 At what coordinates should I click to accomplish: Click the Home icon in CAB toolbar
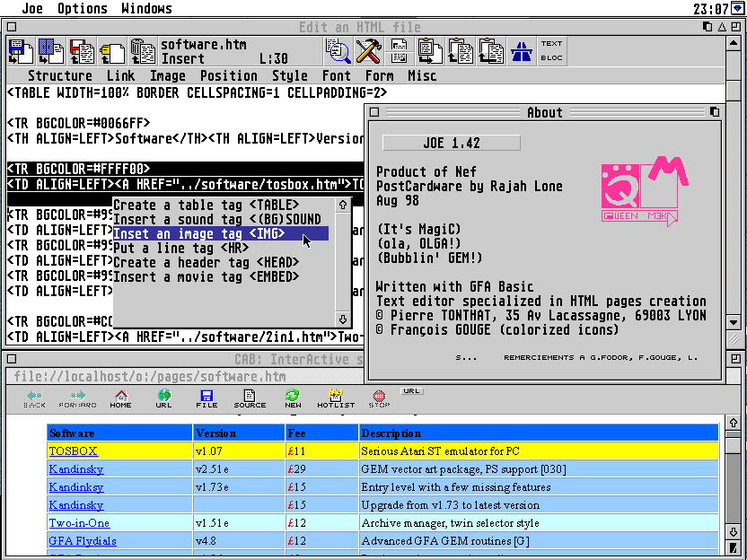pyautogui.click(x=120, y=399)
